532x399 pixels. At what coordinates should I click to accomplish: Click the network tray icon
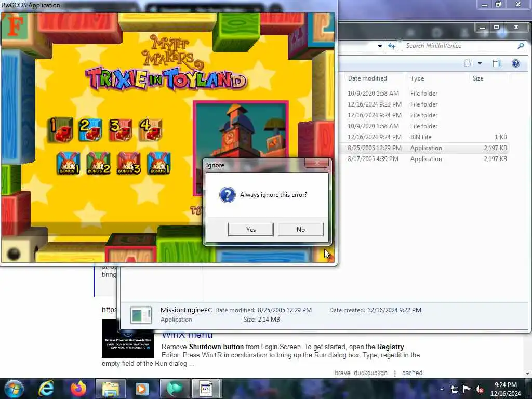click(455, 389)
